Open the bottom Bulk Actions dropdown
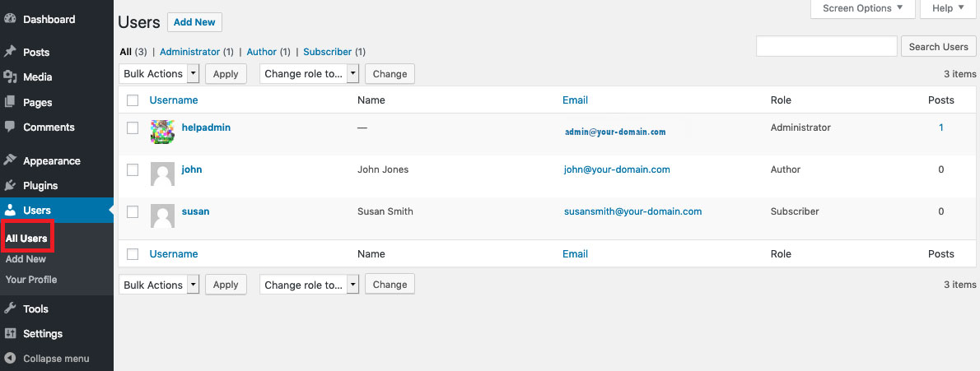Viewport: 980px width, 371px height. click(159, 285)
